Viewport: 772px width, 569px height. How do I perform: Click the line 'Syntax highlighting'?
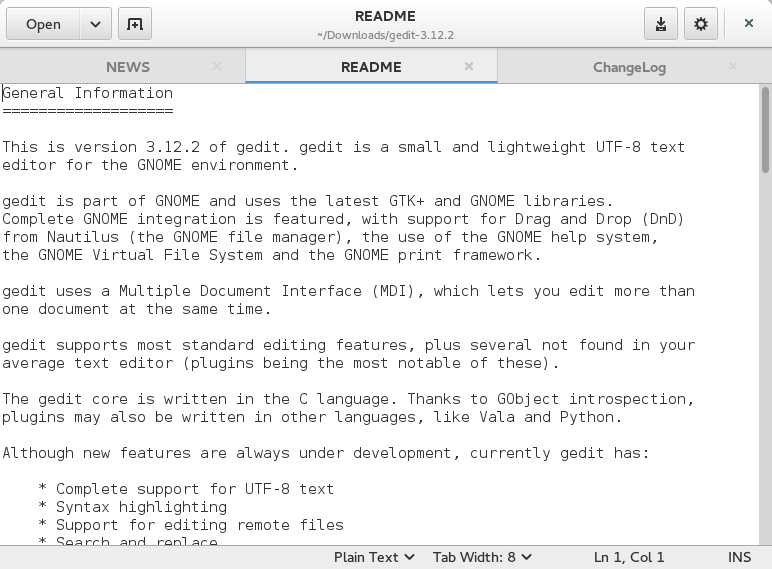[x=141, y=507]
